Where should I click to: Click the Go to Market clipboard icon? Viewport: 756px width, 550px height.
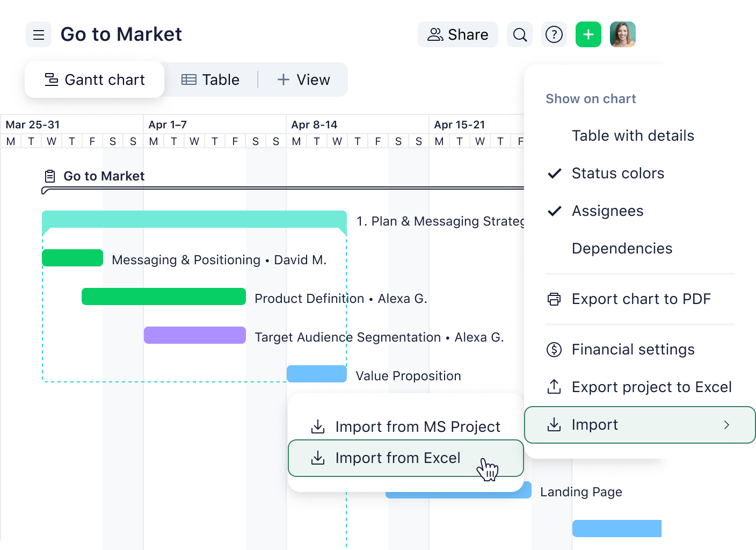pos(50,176)
